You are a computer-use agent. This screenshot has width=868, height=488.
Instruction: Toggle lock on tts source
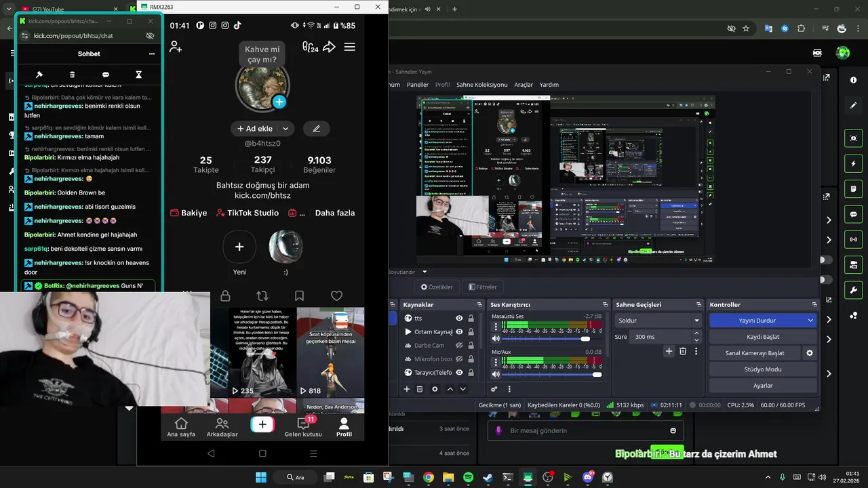[471, 318]
